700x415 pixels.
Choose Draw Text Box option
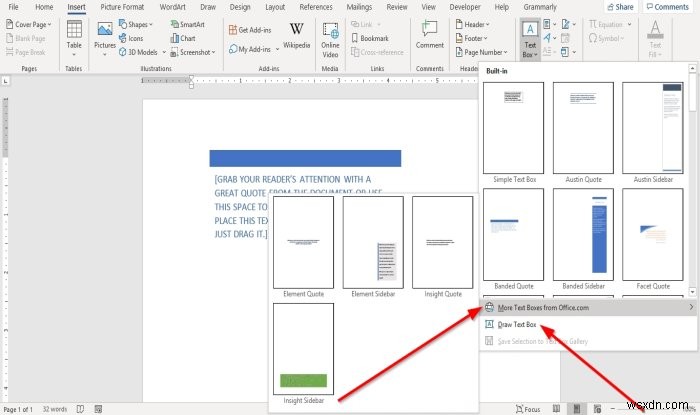pyautogui.click(x=588, y=324)
